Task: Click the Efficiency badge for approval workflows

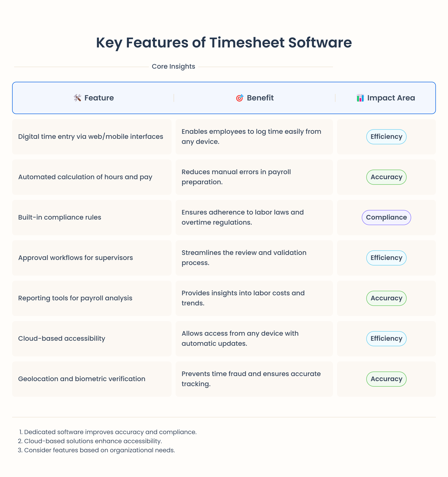Action: (386, 258)
